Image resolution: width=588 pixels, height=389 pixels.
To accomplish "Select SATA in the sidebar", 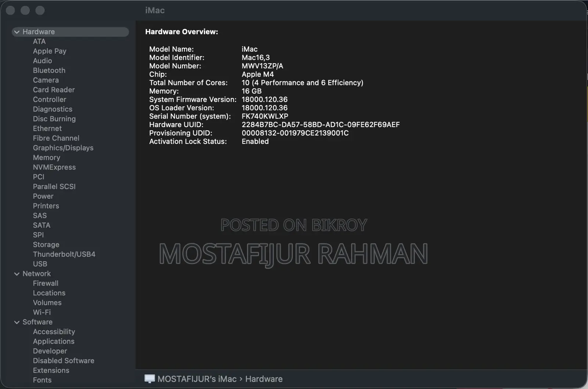I will click(42, 225).
